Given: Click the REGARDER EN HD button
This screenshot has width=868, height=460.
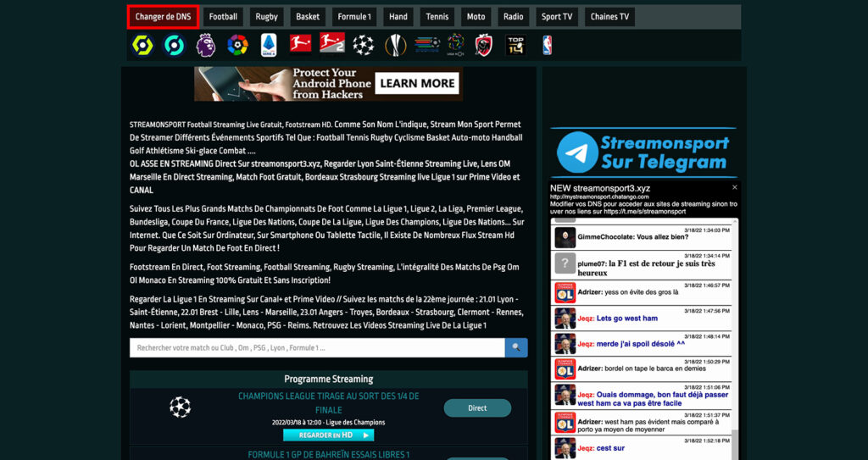Looking at the screenshot, I should pyautogui.click(x=328, y=435).
